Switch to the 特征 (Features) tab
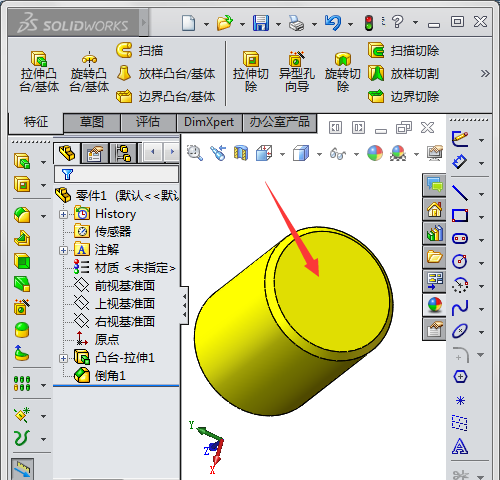 [x=36, y=122]
